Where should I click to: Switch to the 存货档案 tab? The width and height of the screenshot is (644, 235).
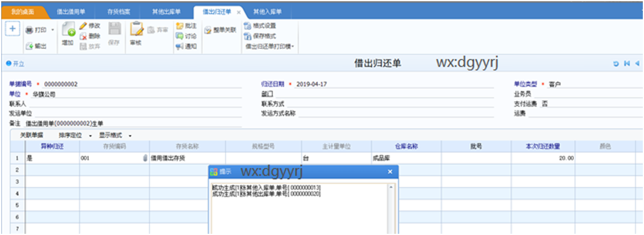pos(119,12)
